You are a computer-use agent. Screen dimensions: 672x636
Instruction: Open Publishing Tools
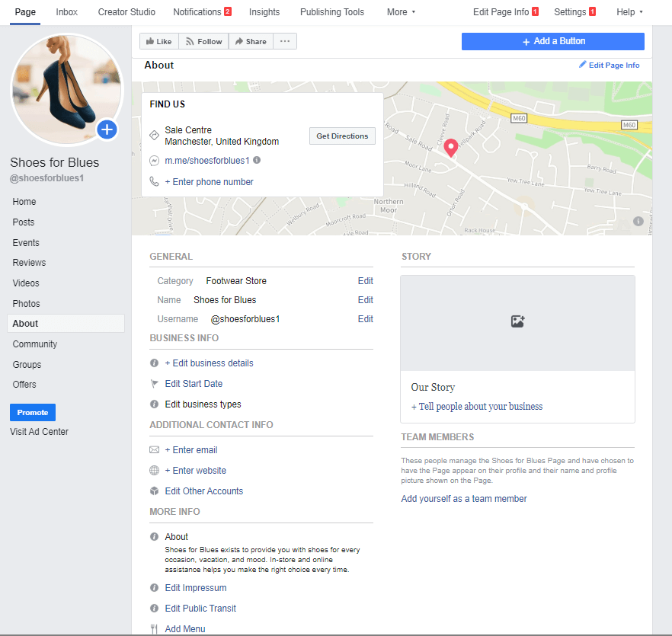pyautogui.click(x=331, y=12)
